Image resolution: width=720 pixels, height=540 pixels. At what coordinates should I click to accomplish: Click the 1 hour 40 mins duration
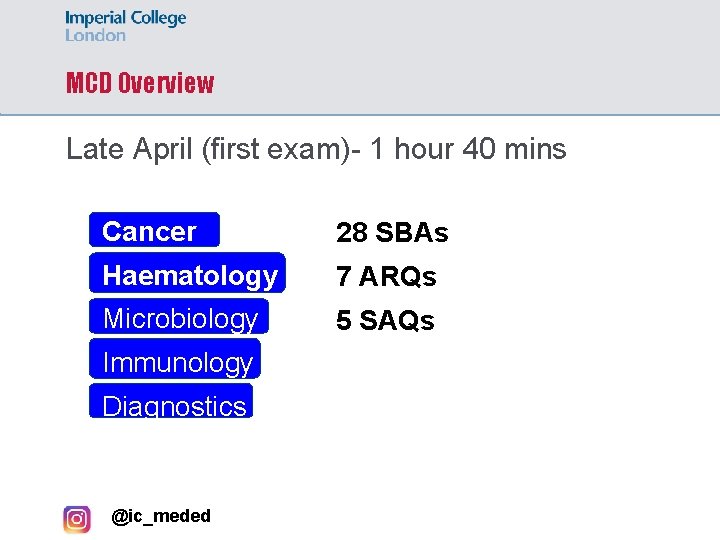pyautogui.click(x=468, y=149)
